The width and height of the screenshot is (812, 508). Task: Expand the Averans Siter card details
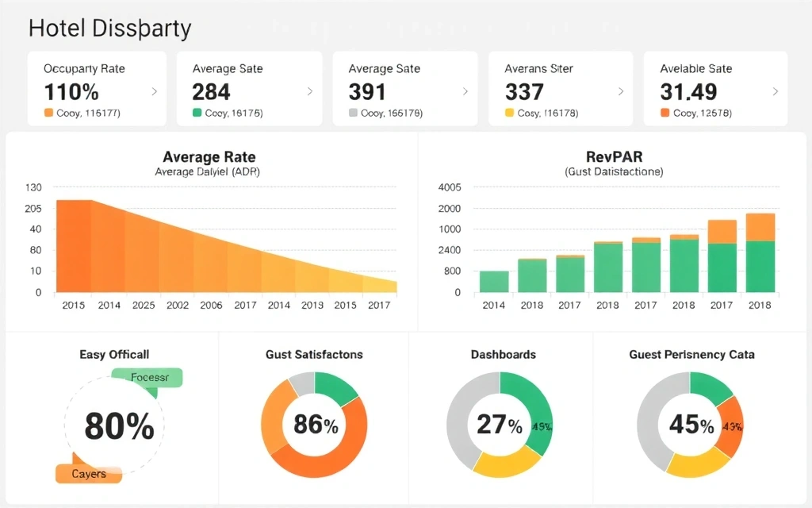(x=620, y=91)
